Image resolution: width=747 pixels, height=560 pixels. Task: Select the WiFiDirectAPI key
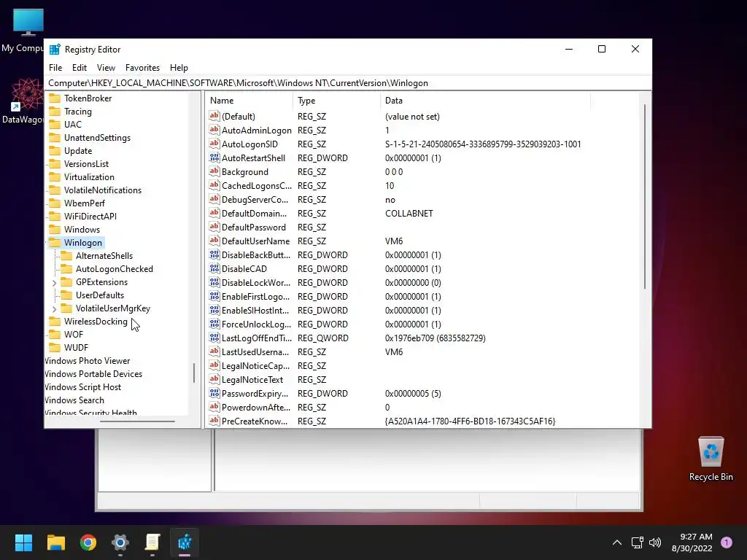point(90,216)
